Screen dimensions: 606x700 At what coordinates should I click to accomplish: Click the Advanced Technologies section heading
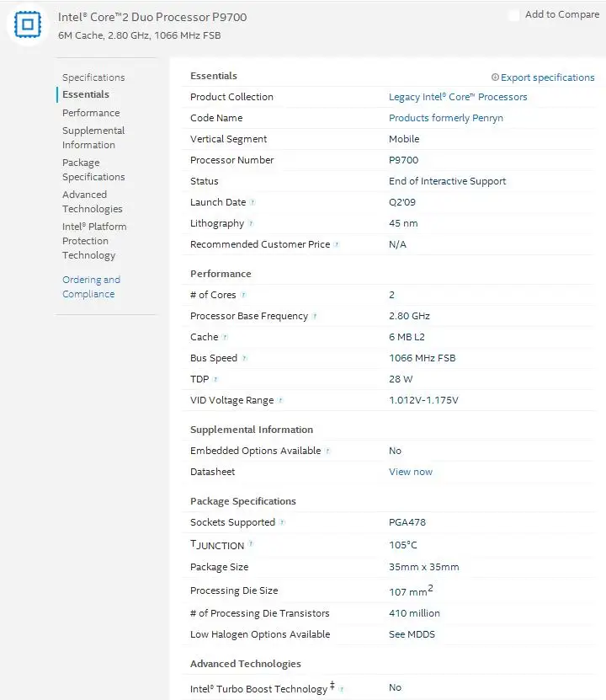click(x=245, y=664)
